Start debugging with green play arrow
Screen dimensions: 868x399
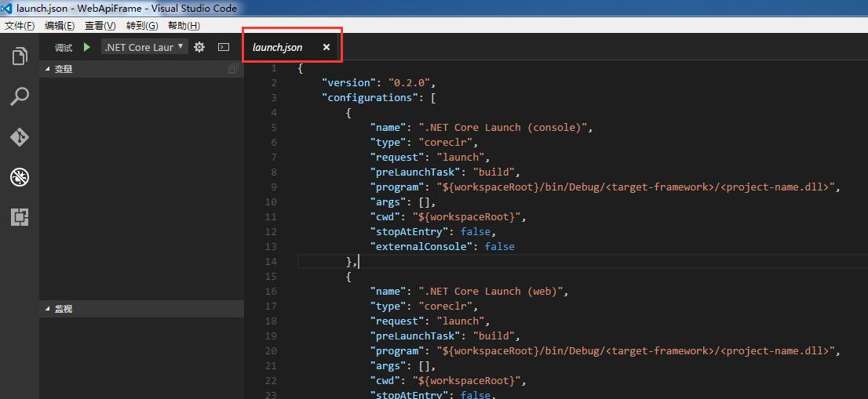click(x=87, y=48)
